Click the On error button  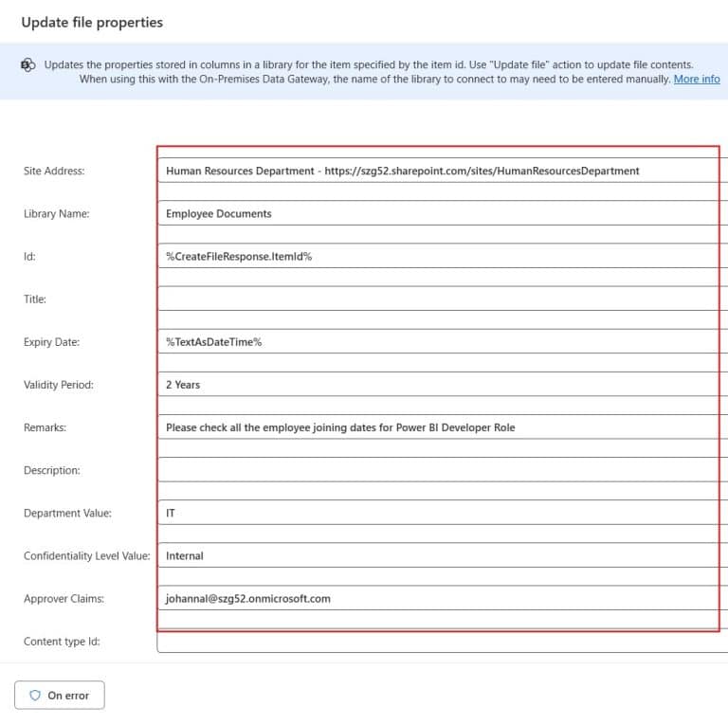[x=60, y=695]
